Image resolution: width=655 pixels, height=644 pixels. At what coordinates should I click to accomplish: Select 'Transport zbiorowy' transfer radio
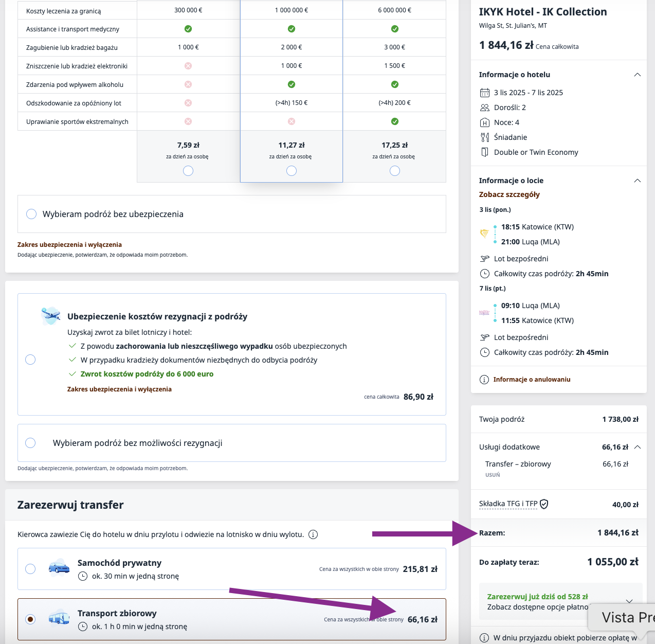(30, 619)
